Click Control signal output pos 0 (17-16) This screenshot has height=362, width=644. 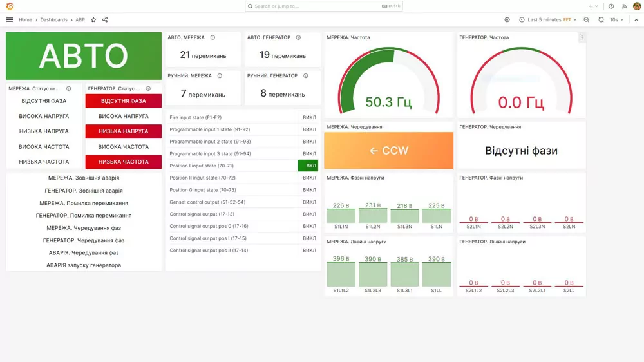[243, 226]
